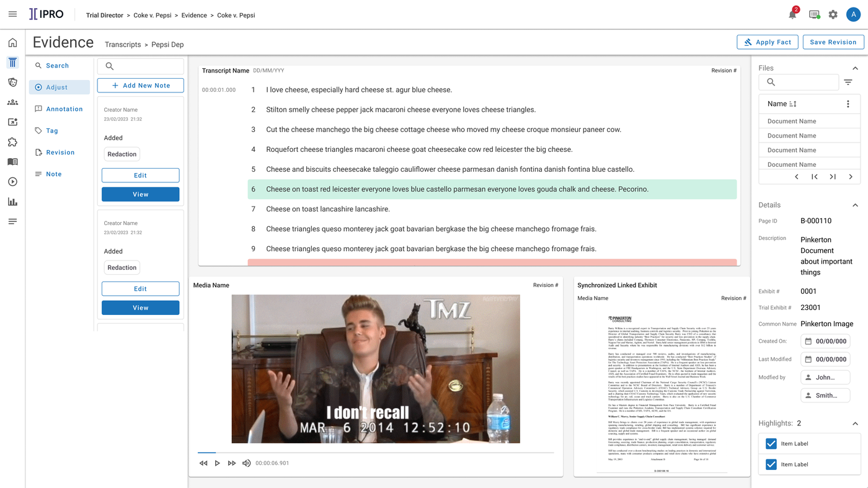
Task: Select the Search tab in tools
Action: point(60,66)
